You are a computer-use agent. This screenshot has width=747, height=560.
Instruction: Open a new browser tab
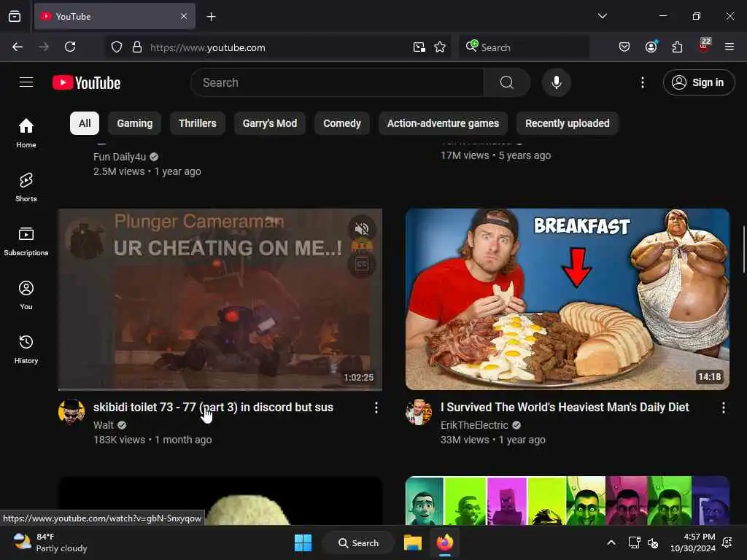(211, 17)
